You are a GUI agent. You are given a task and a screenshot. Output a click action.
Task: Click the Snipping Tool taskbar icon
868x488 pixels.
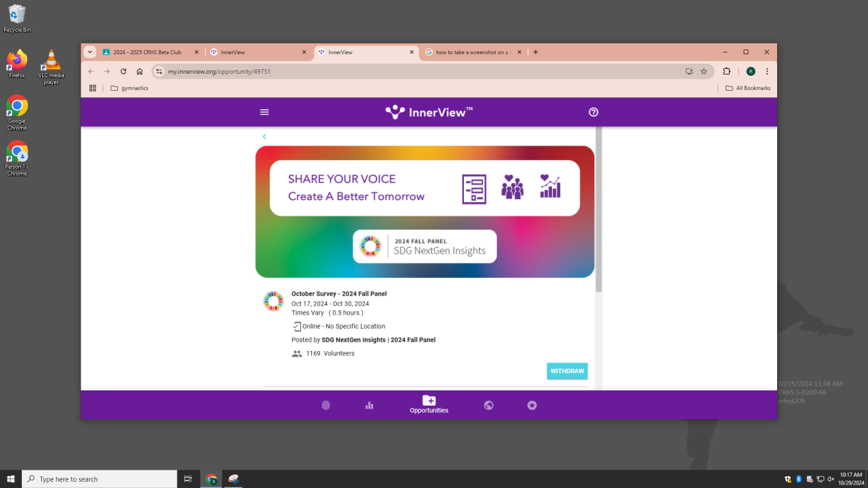coord(234,479)
